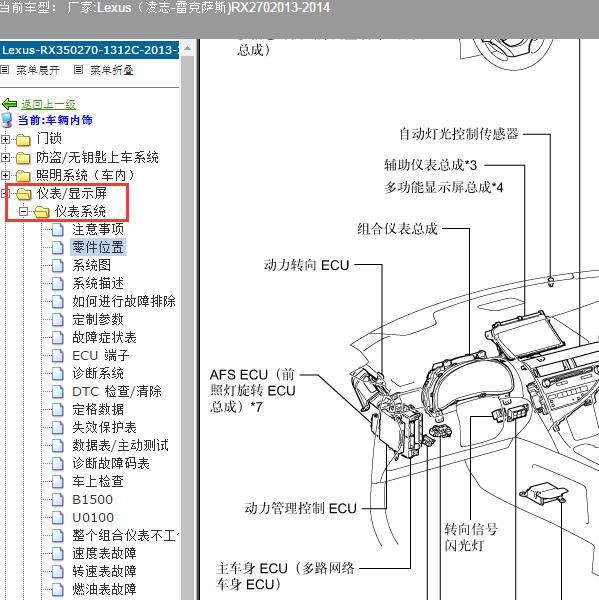Image resolution: width=599 pixels, height=600 pixels.
Task: Select the 仪表系统 open folder icon
Action: coord(42,212)
